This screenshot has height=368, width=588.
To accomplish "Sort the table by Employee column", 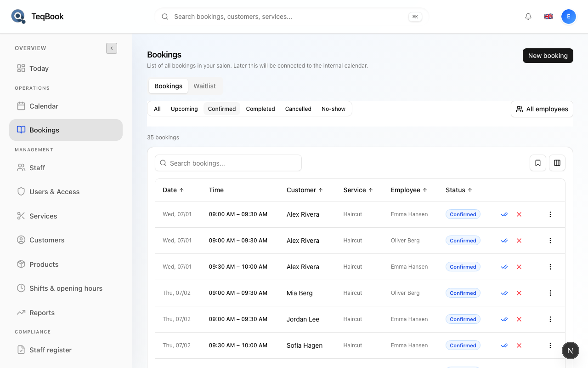I will click(x=409, y=190).
